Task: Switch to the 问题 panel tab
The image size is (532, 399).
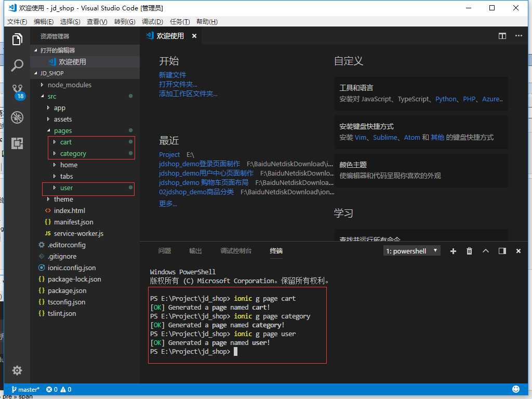Action: [x=165, y=251]
